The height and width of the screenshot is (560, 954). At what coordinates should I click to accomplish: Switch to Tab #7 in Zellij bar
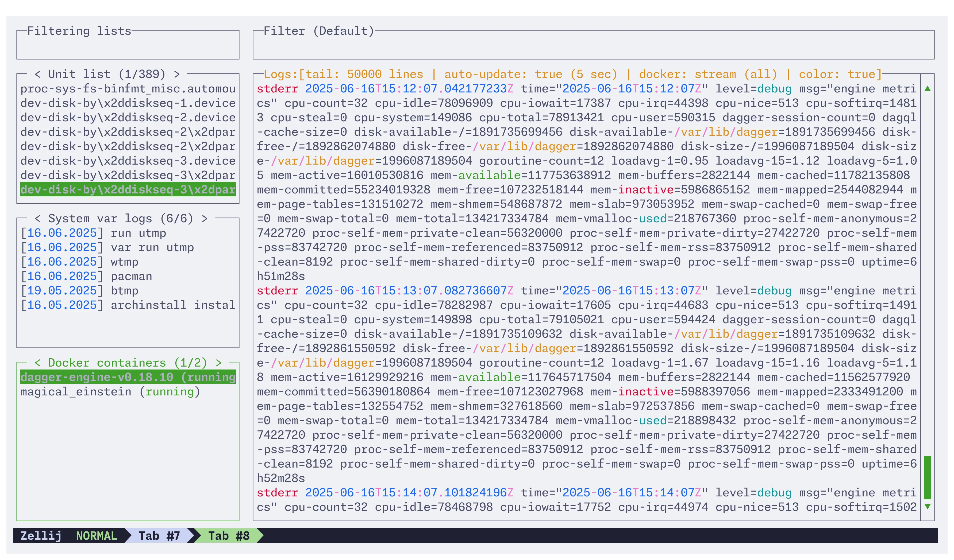[x=159, y=536]
